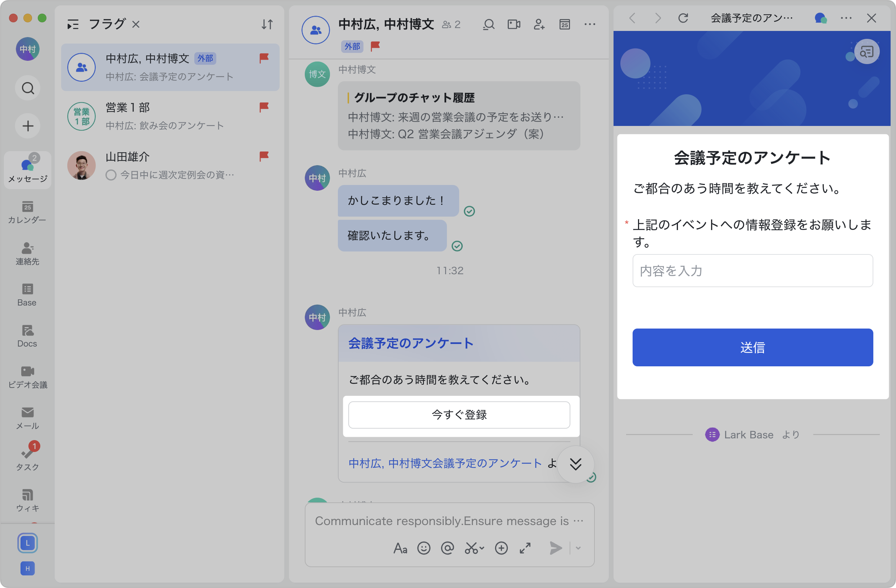Screen dimensions: 896x588
Task: Click the 内容を入力 text field
Action: coord(752,271)
